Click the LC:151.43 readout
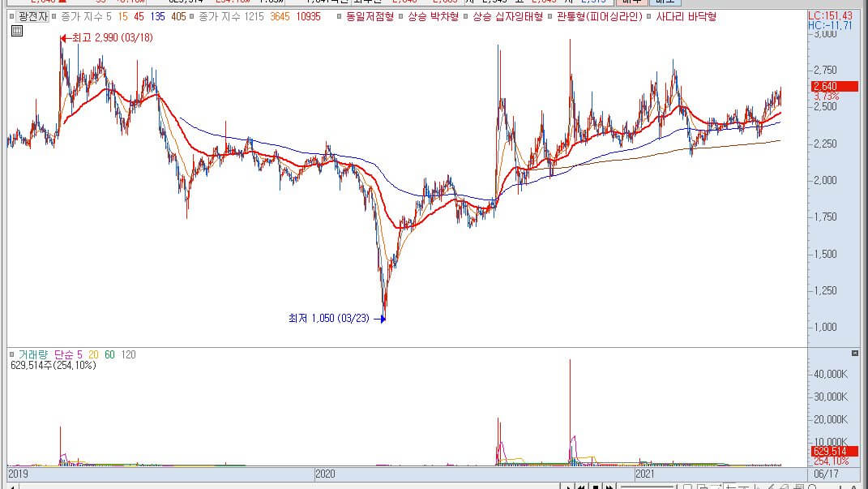This screenshot has height=489, width=868. click(831, 16)
